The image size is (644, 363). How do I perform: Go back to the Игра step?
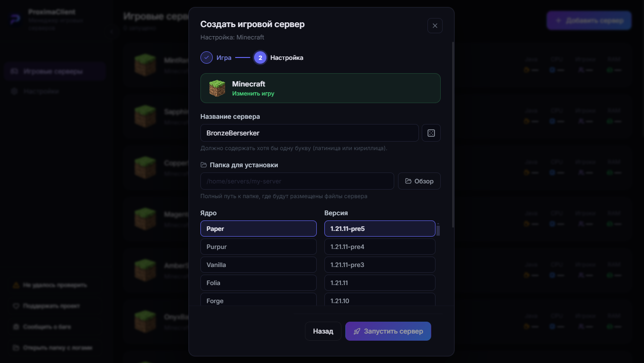click(x=224, y=57)
